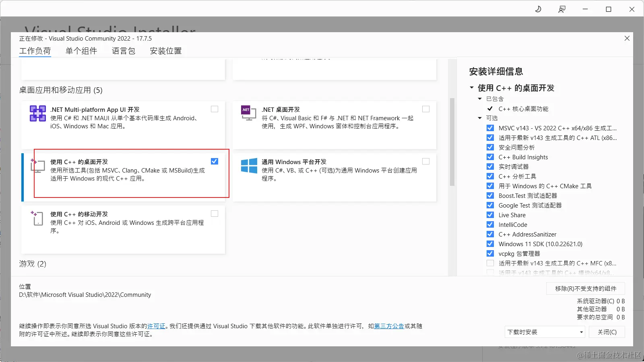
Task: Uncheck C++ 分析工具 component
Action: (x=490, y=176)
